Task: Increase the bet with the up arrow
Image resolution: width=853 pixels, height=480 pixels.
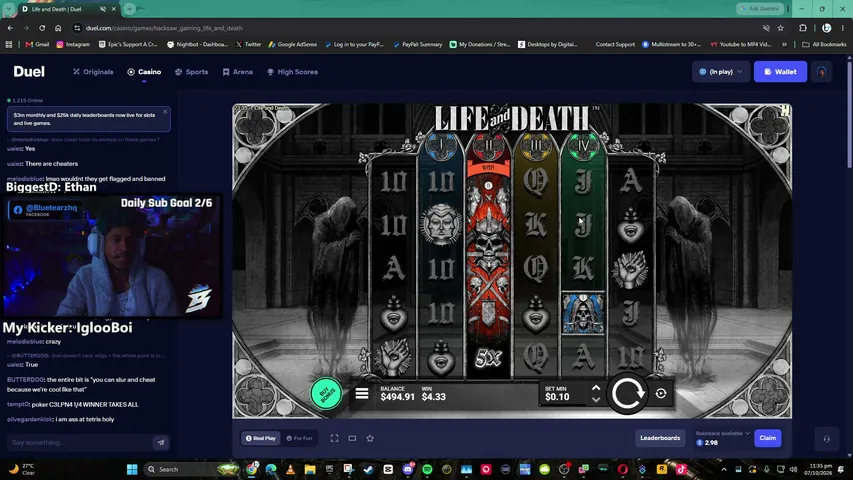Action: tap(596, 388)
